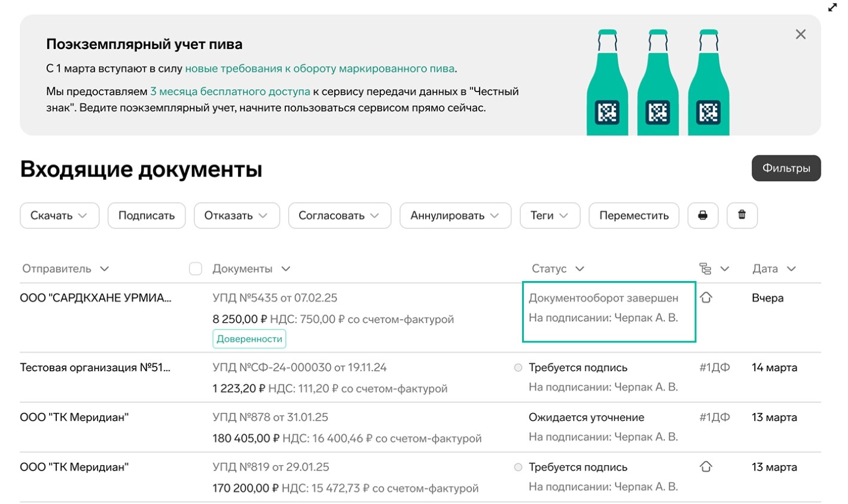This screenshot has height=504, width=848.
Task: Open document УПД №878 от 31.01.25
Action: pyautogui.click(x=270, y=417)
